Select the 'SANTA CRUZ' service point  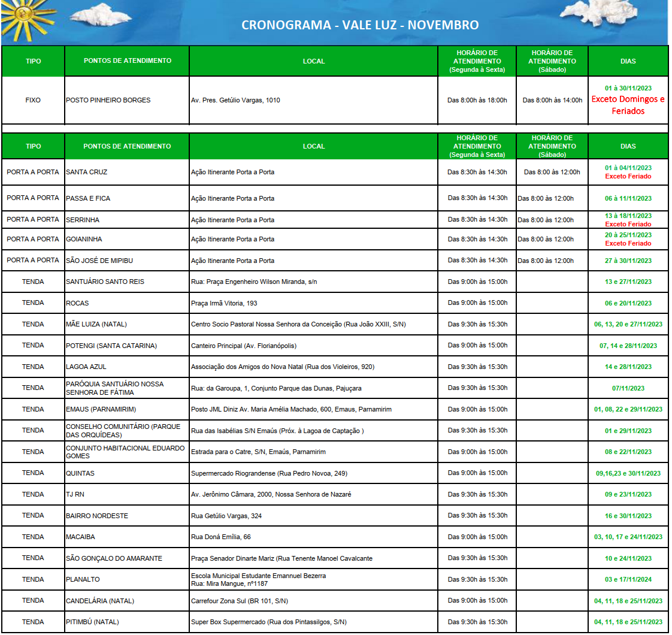pos(87,172)
